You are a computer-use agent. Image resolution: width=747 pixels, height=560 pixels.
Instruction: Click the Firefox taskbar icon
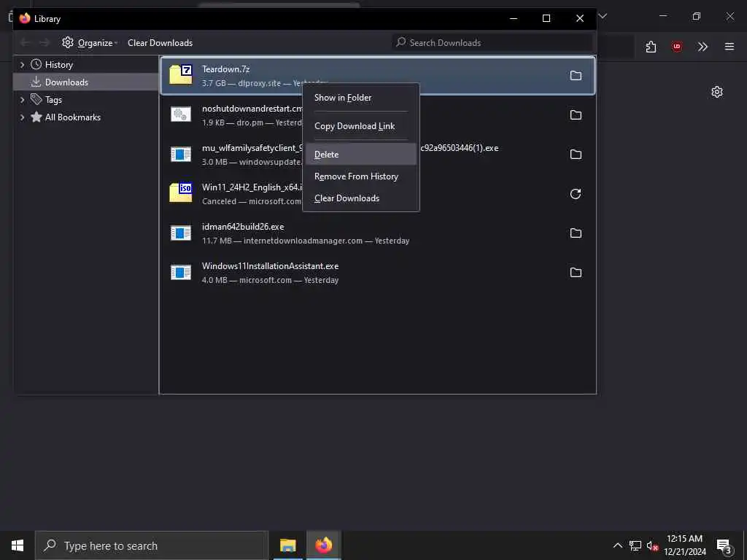point(323,545)
